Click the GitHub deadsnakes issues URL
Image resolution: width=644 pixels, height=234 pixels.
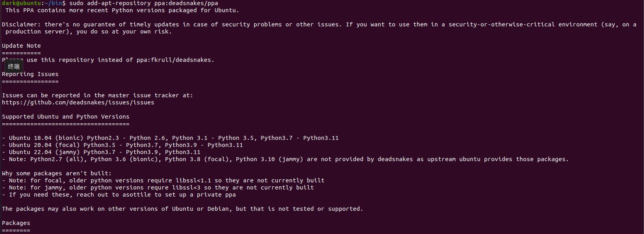click(78, 102)
